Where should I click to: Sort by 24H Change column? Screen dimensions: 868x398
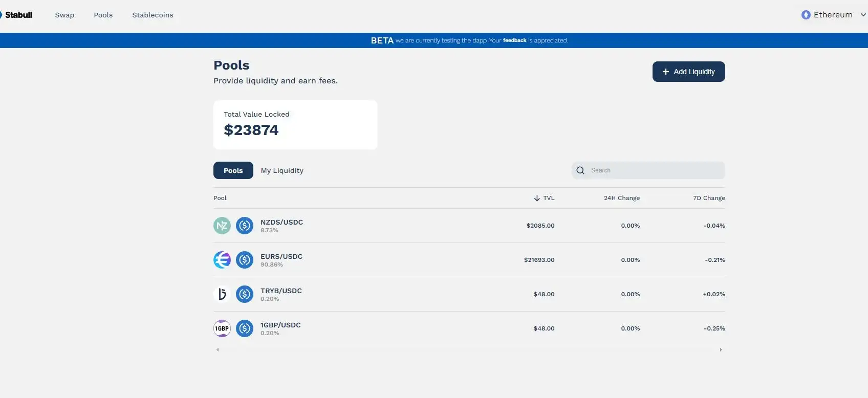pyautogui.click(x=621, y=198)
